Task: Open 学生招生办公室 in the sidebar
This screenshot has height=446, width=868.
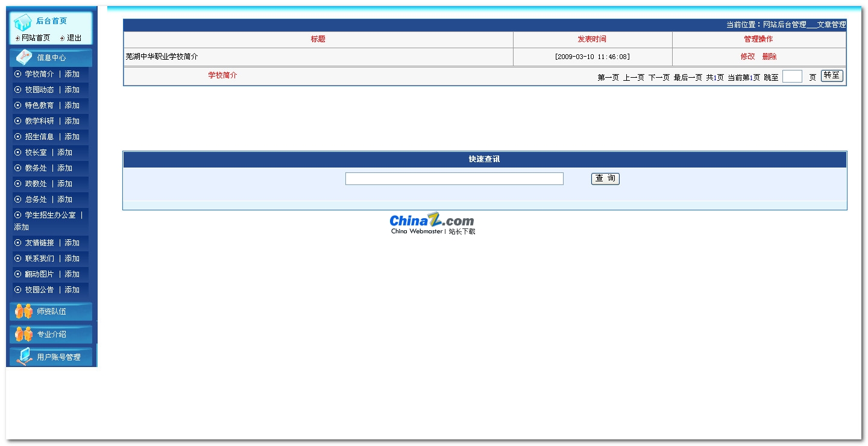Action: click(50, 215)
